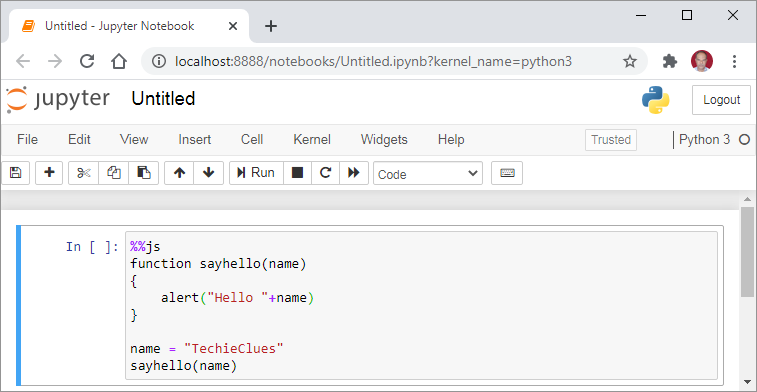Go to the browser Home page

(119, 61)
